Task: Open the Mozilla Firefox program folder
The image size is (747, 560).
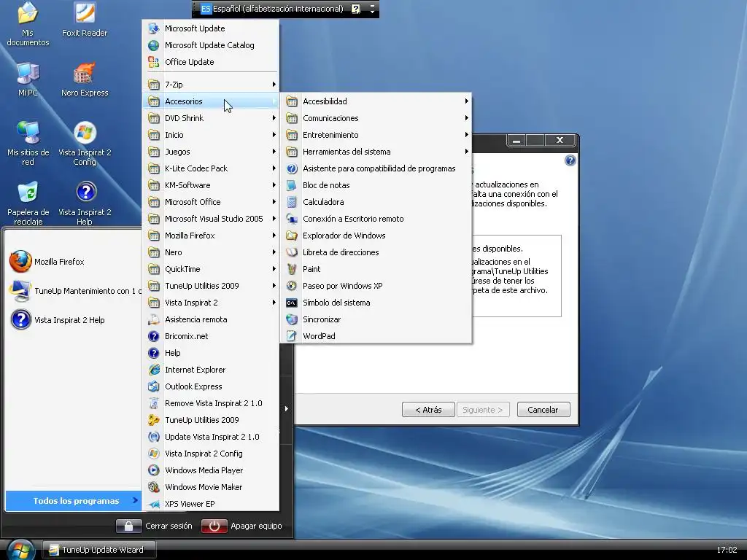Action: click(211, 236)
